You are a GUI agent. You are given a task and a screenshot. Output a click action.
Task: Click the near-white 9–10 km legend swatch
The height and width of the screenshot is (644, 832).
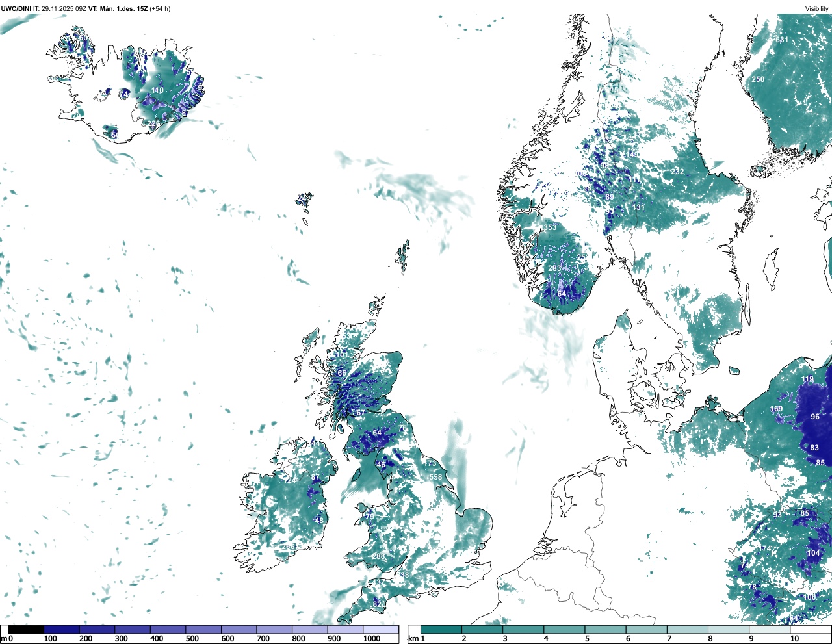click(770, 630)
